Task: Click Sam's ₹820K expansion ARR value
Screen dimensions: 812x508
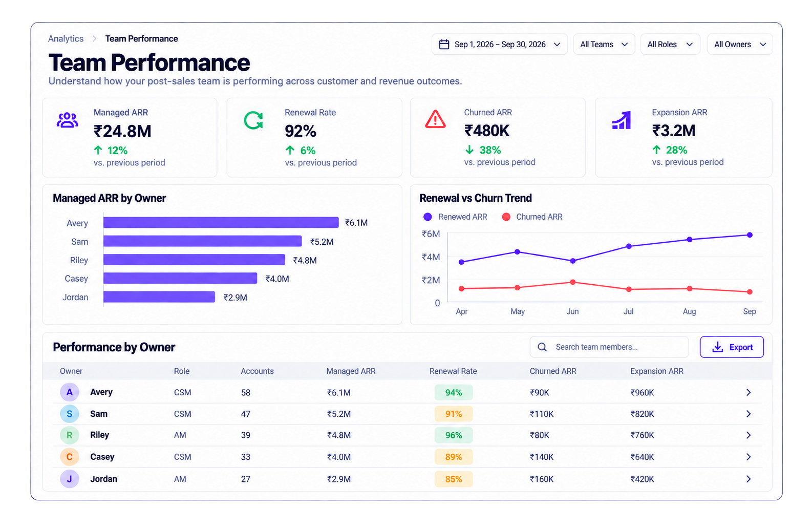Action: pyautogui.click(x=642, y=414)
